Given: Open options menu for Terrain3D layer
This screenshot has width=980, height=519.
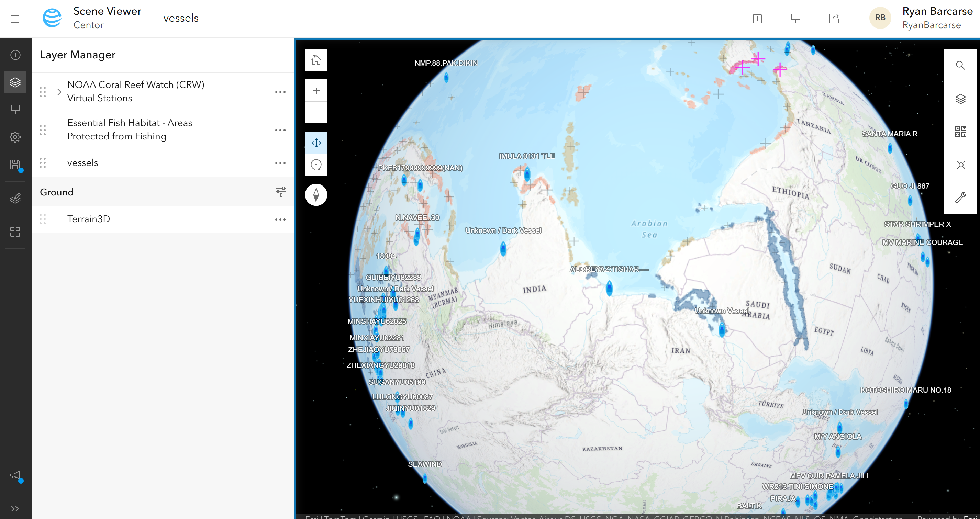Looking at the screenshot, I should [280, 219].
